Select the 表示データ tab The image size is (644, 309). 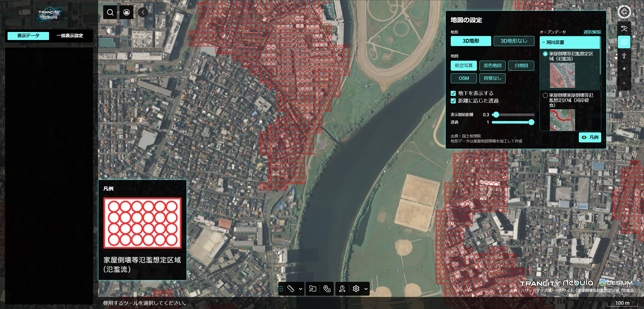click(28, 36)
